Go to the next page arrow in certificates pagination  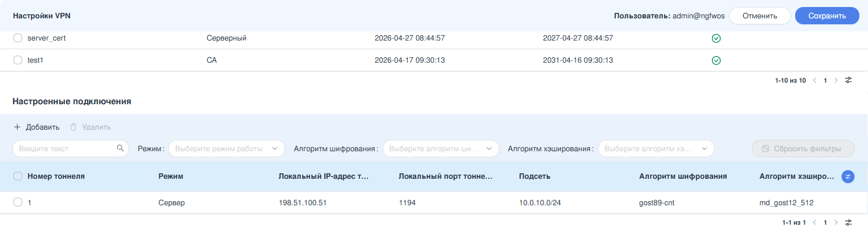[836, 80]
